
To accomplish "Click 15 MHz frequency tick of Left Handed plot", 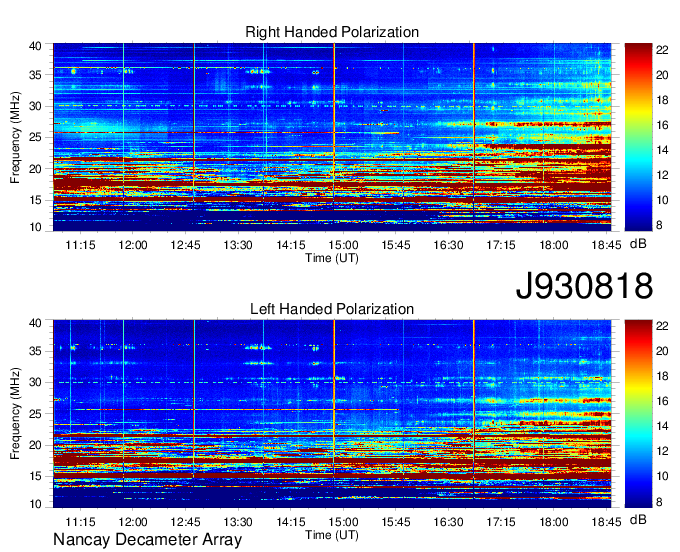I will (x=36, y=477).
